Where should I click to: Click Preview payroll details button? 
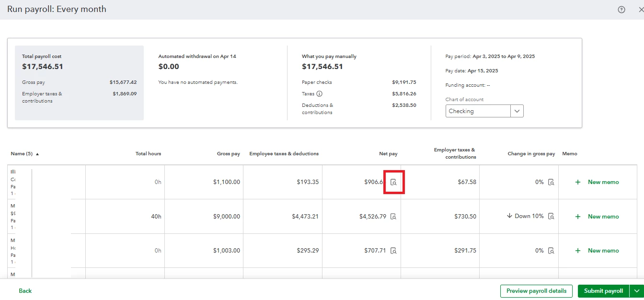[537, 291]
